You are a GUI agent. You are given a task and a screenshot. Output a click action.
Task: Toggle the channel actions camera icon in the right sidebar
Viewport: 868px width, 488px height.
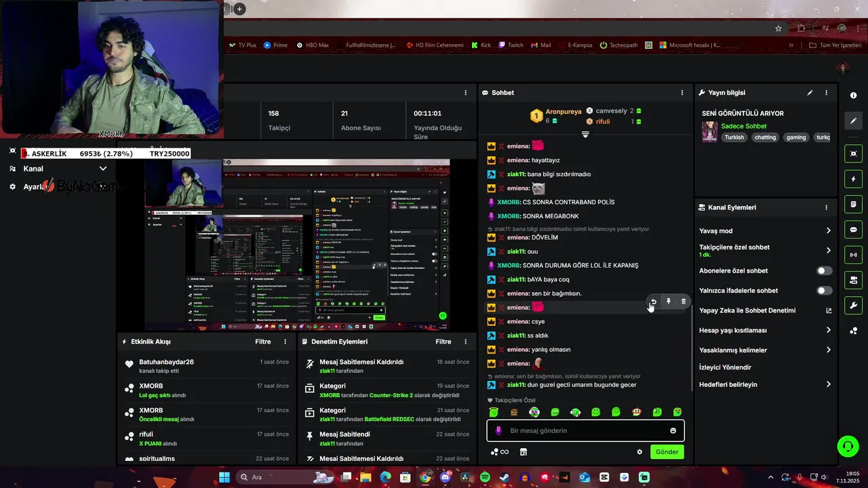click(x=853, y=280)
